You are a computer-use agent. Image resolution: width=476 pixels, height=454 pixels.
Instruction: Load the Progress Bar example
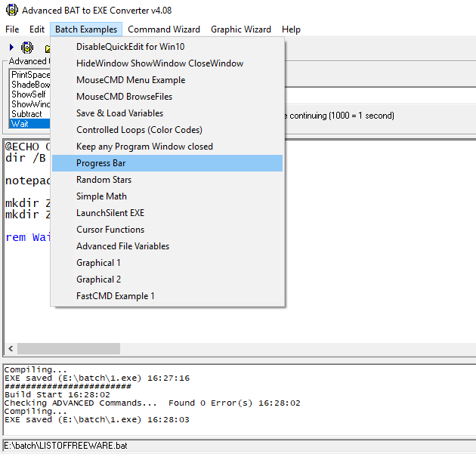167,163
